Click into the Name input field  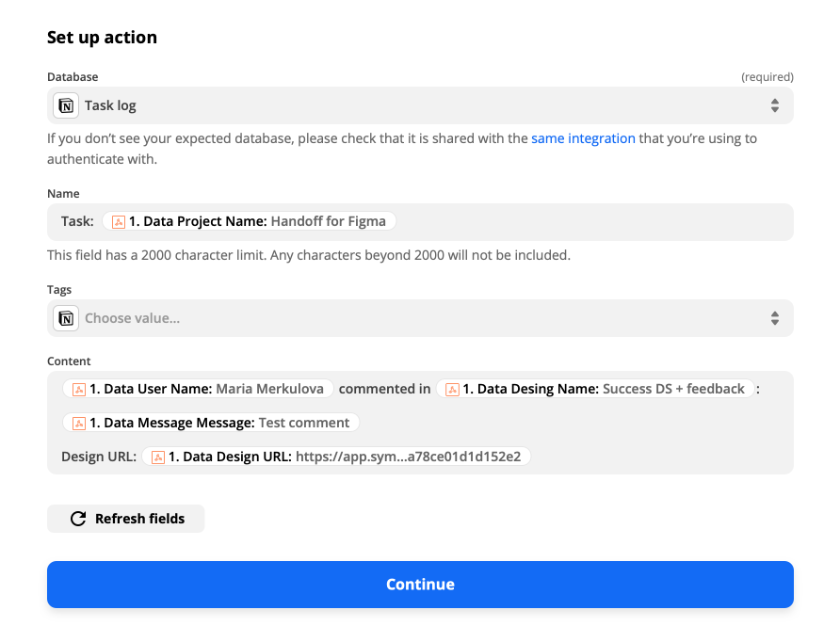[420, 221]
